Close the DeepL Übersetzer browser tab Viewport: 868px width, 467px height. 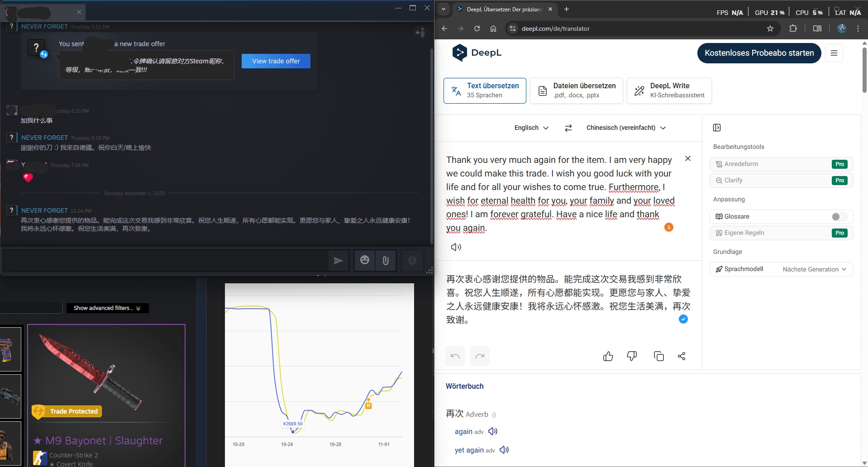(550, 9)
